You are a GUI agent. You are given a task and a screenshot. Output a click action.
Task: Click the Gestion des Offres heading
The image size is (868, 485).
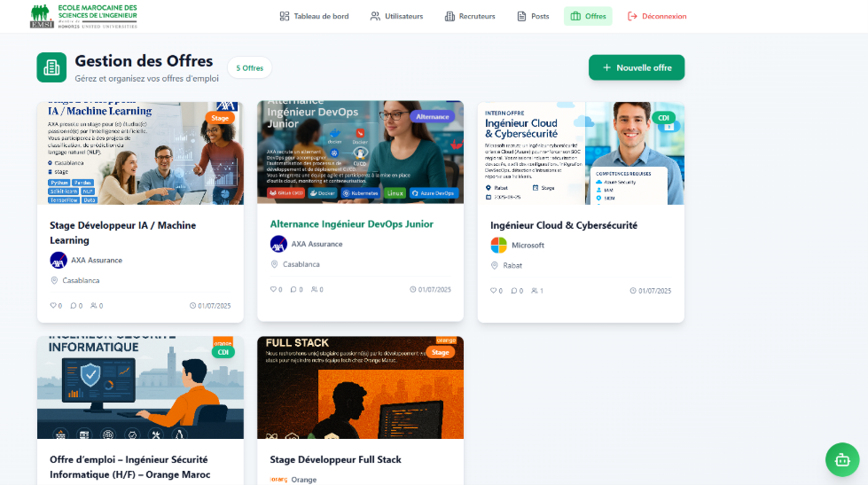[144, 61]
